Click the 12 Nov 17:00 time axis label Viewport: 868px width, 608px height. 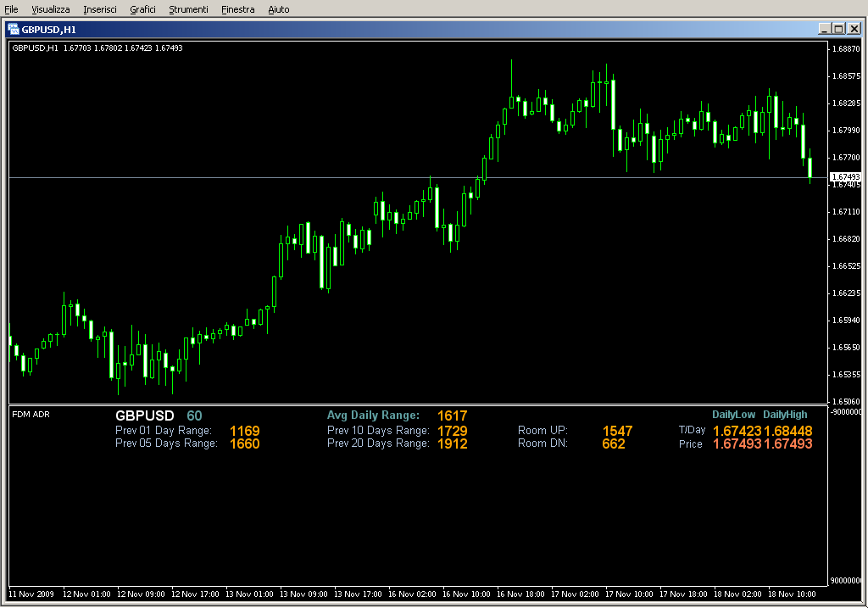(x=195, y=594)
